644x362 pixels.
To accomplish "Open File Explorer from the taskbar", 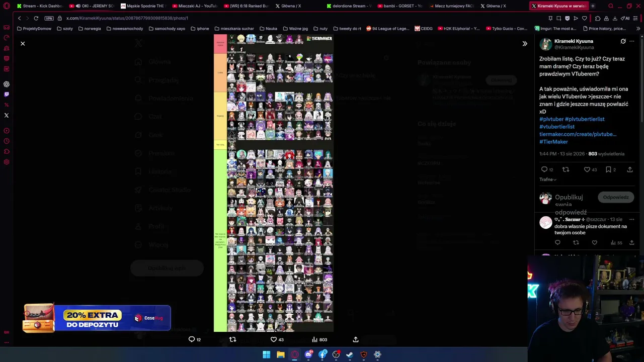I will [281, 354].
